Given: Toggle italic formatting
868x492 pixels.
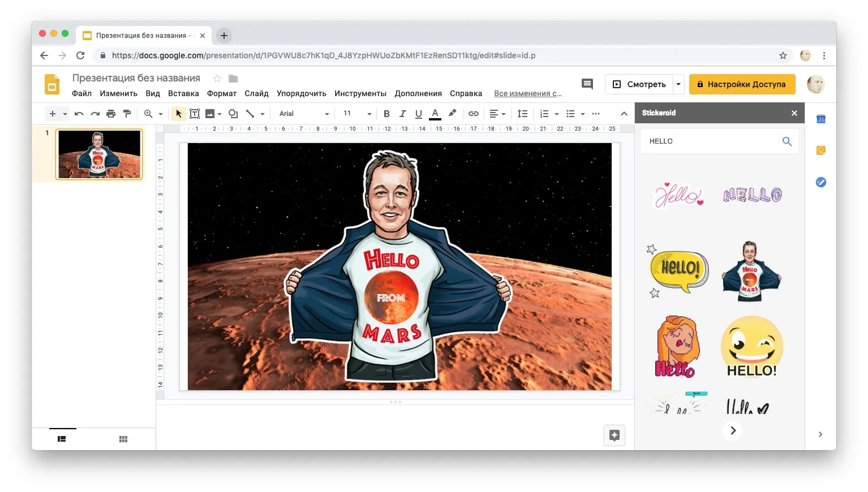Looking at the screenshot, I should 402,114.
